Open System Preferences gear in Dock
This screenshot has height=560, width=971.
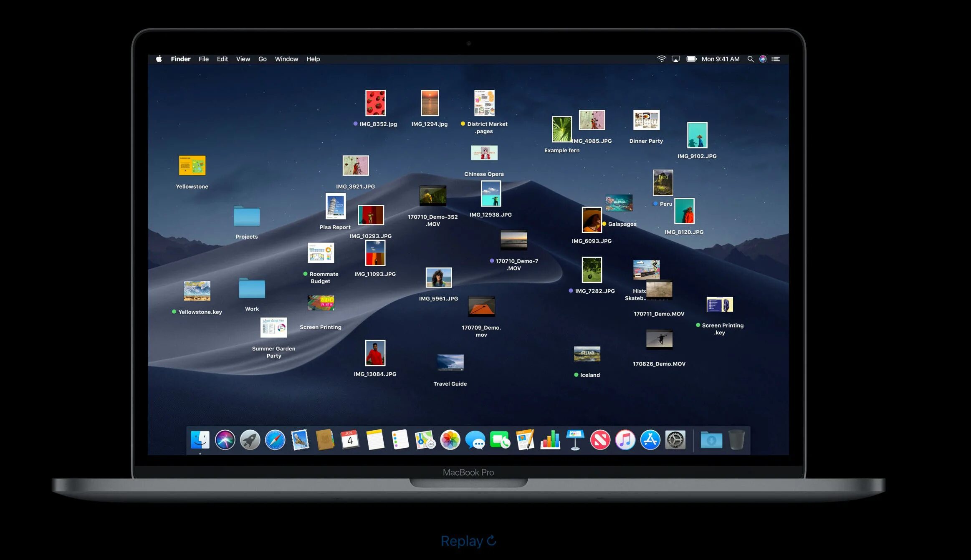point(675,440)
